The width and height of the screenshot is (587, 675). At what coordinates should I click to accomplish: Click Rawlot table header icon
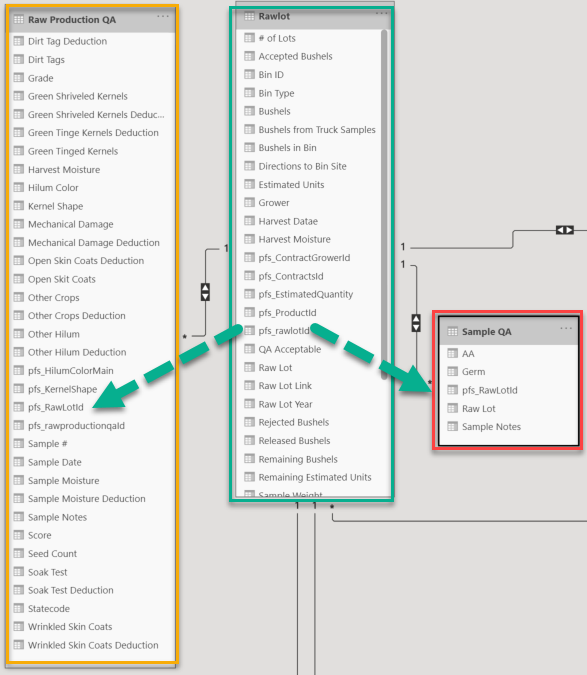249,16
